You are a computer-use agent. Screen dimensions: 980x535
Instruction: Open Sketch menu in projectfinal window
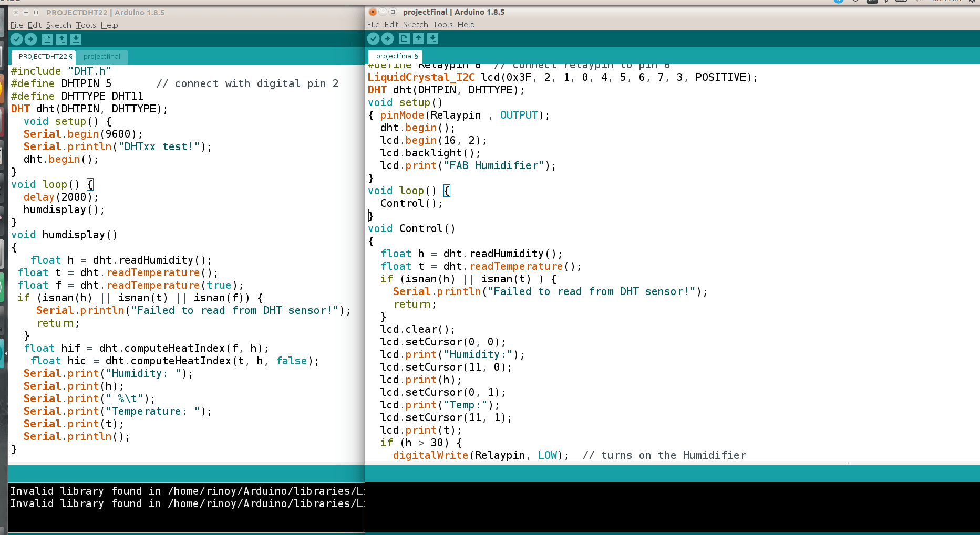click(415, 25)
